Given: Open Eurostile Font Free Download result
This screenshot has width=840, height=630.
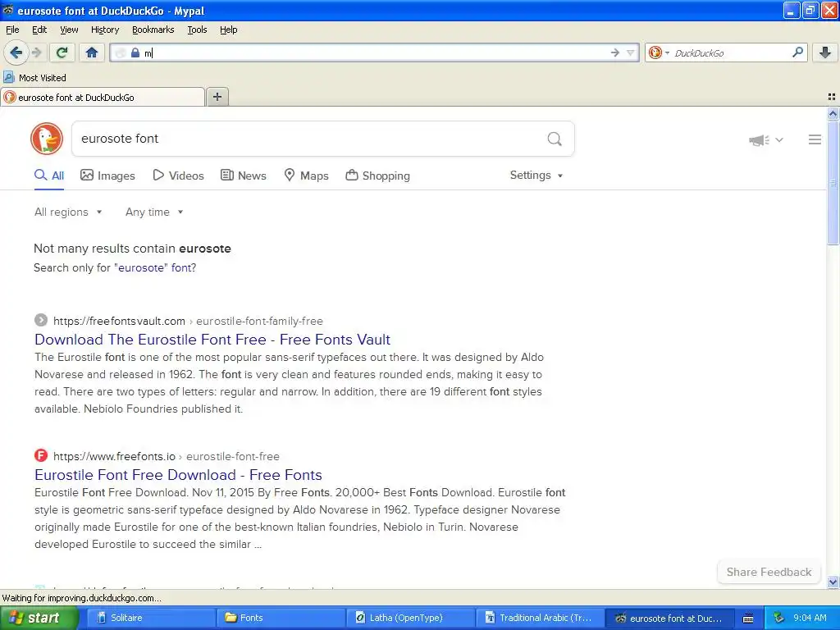Looking at the screenshot, I should click(x=178, y=475).
